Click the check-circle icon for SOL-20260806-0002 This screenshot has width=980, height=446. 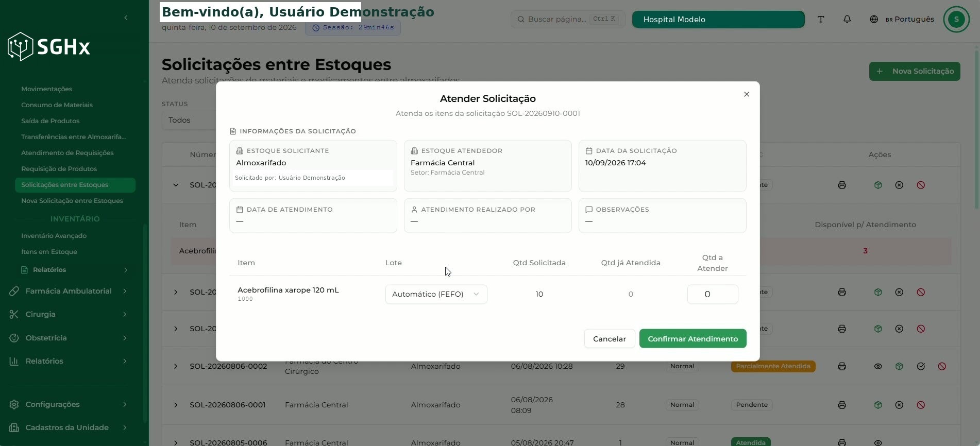(921, 367)
